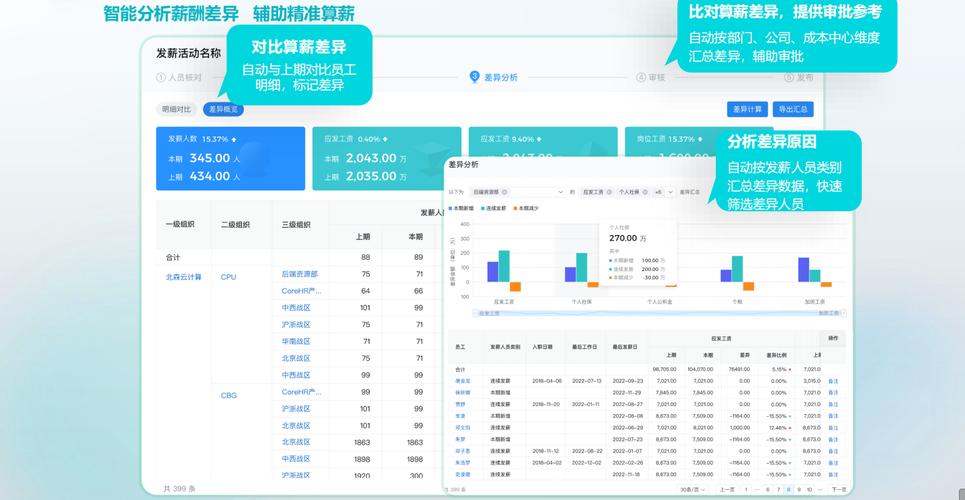Open employee link dated 2022-02-26
This screenshot has width=965, height=500.
(x=463, y=463)
